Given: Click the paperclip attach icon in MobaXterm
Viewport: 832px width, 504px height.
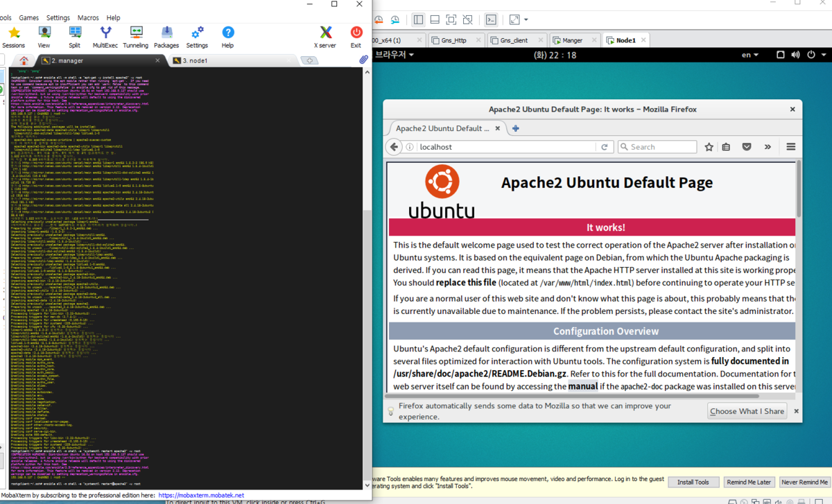Looking at the screenshot, I should click(363, 60).
